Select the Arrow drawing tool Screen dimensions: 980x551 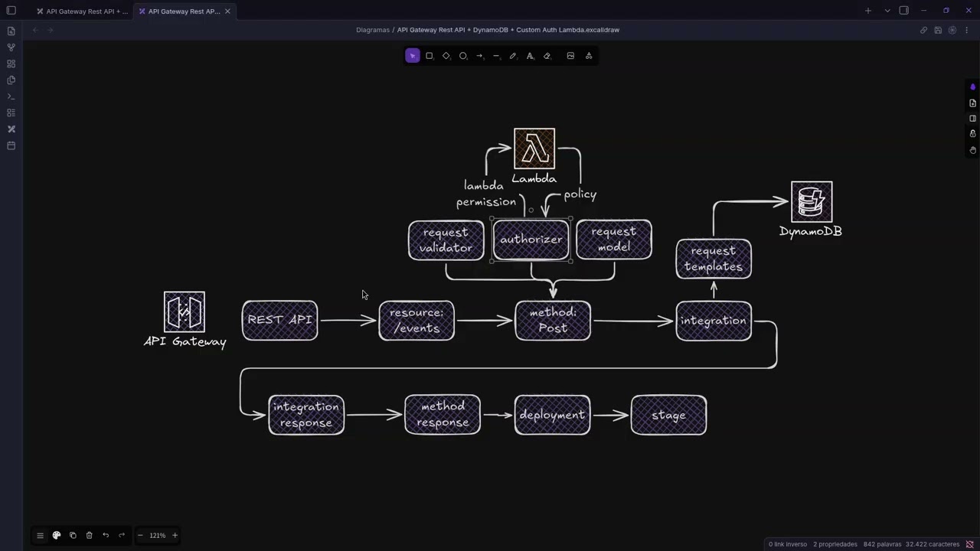pyautogui.click(x=480, y=56)
